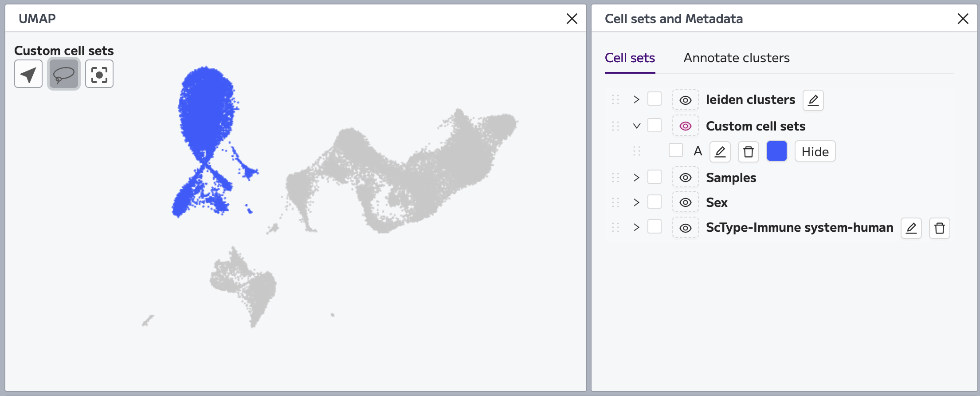The width and height of the screenshot is (980, 396).
Task: Click the cell set A name label
Action: (x=698, y=151)
